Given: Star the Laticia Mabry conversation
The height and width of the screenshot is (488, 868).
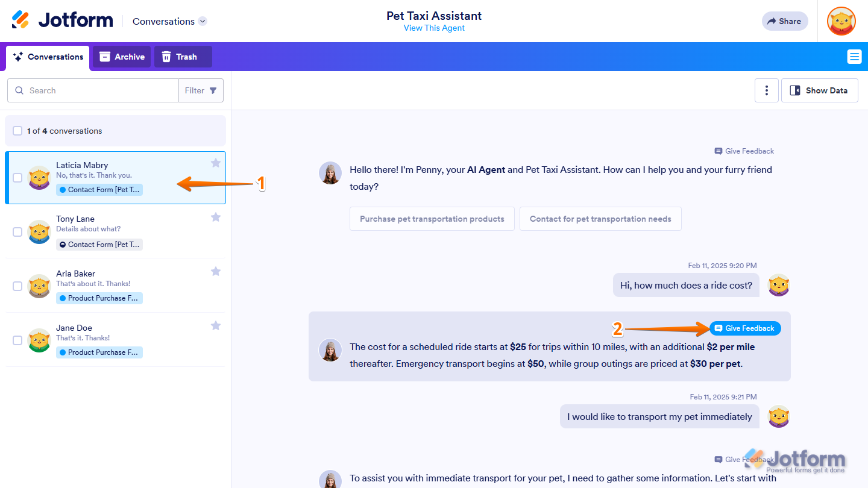Looking at the screenshot, I should tap(216, 163).
